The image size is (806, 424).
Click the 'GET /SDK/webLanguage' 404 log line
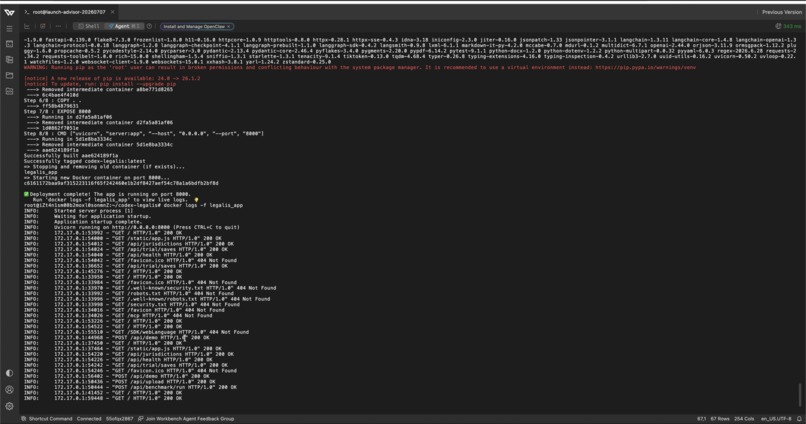pos(136,332)
